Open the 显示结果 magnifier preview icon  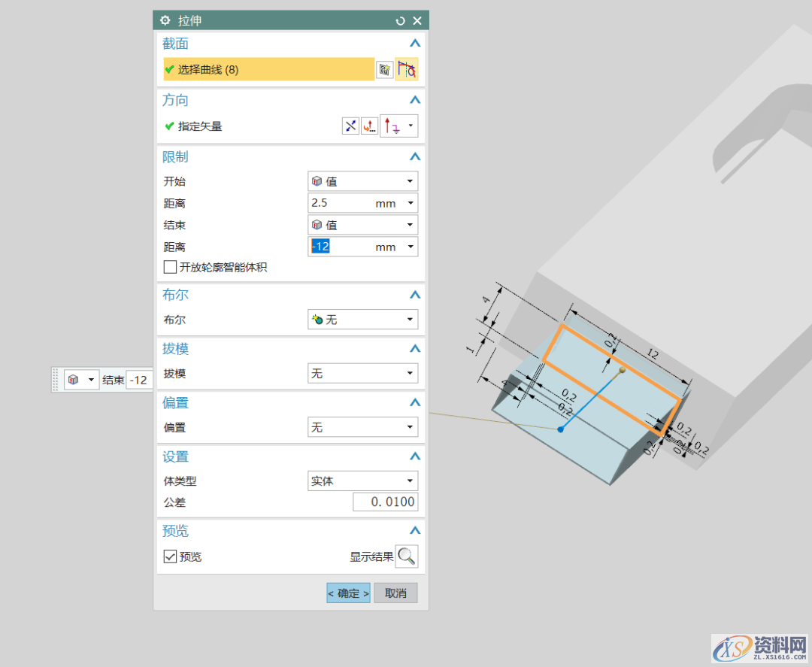(x=407, y=556)
